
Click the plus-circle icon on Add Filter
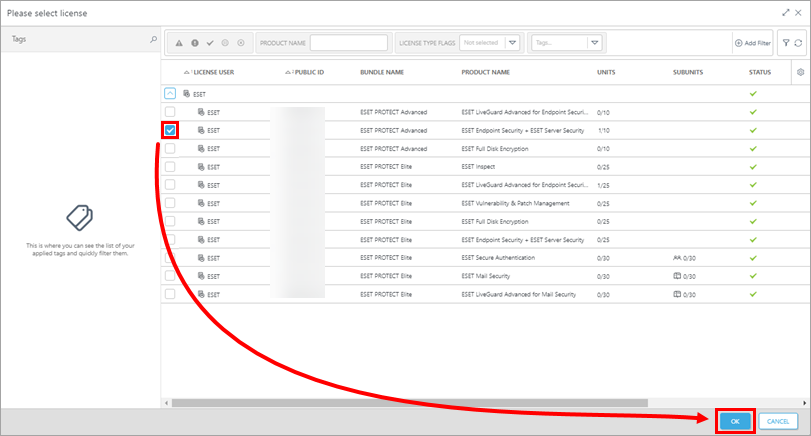coord(739,43)
